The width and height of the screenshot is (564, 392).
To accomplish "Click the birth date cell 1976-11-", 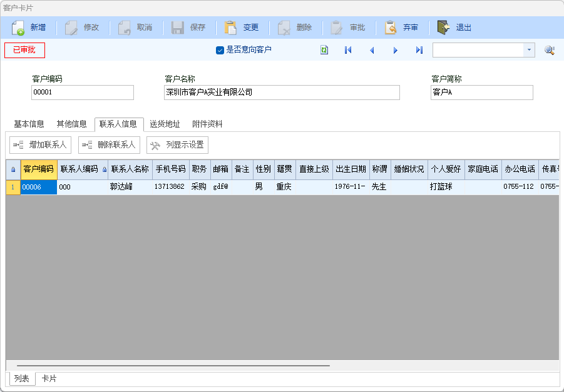I will [x=351, y=187].
